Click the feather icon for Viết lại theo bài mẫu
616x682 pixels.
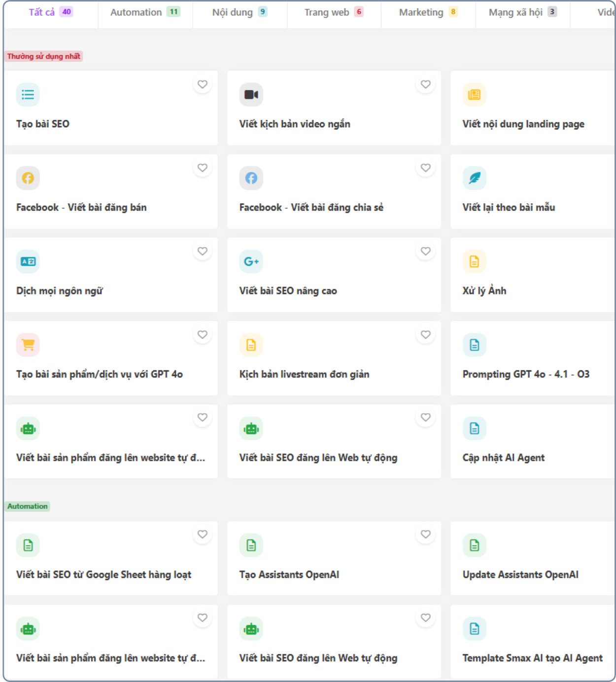pyautogui.click(x=475, y=178)
